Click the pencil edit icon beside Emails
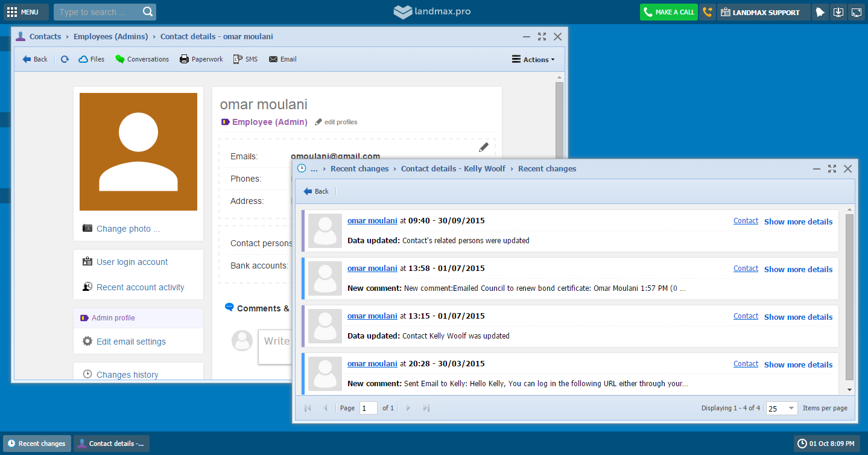Viewport: 868px width, 455px height. (x=483, y=147)
